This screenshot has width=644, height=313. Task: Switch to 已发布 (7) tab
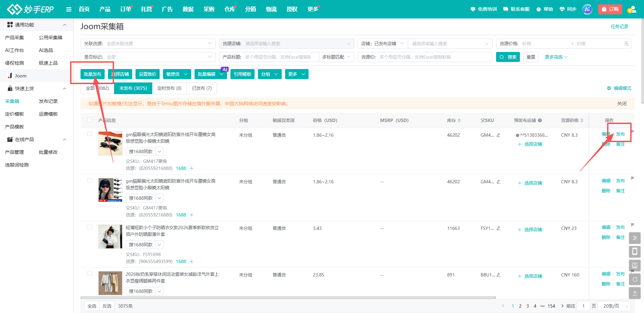coord(202,88)
